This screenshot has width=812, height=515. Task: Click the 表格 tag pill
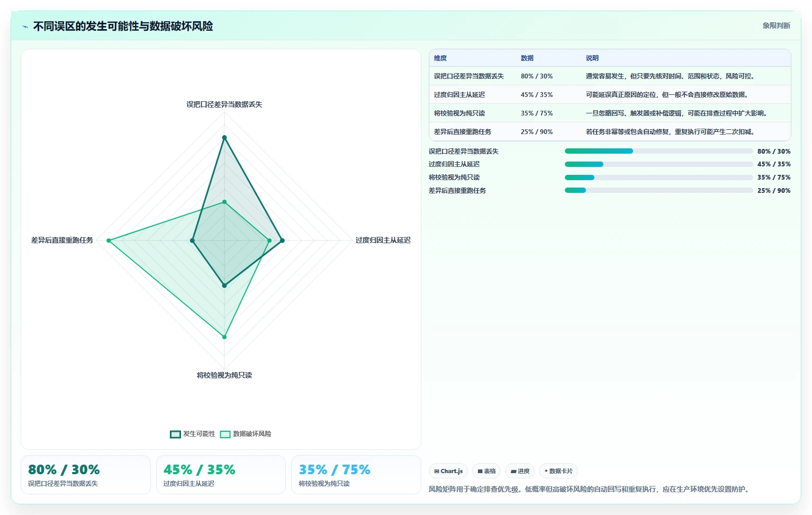click(x=486, y=471)
